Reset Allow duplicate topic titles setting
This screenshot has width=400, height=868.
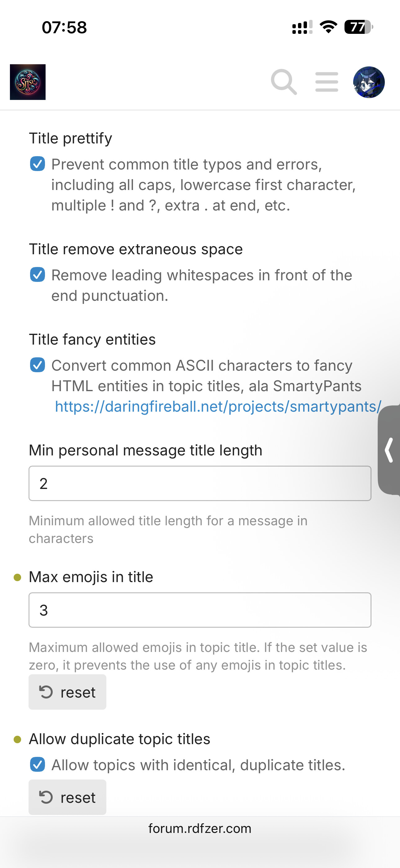coord(67,797)
